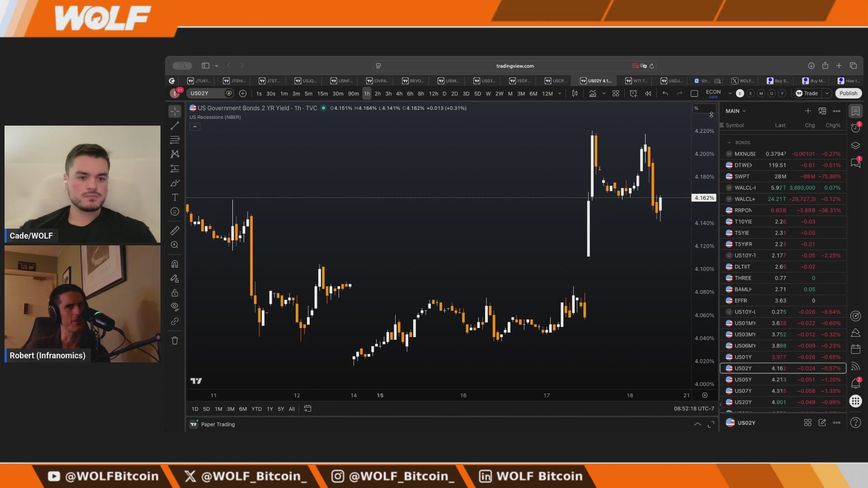Screen dimensions: 868x488
Task: Select the text annotation tool
Action: coord(175,197)
